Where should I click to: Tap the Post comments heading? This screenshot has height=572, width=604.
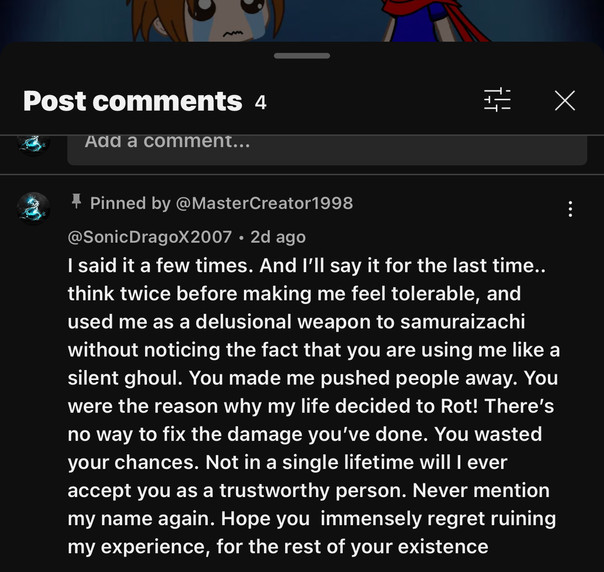[x=132, y=101]
